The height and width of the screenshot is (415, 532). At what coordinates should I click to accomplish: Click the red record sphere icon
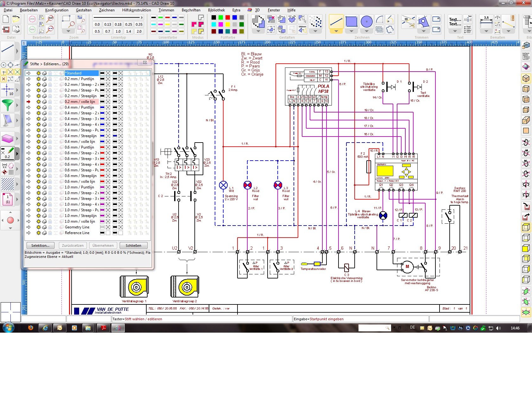10,220
